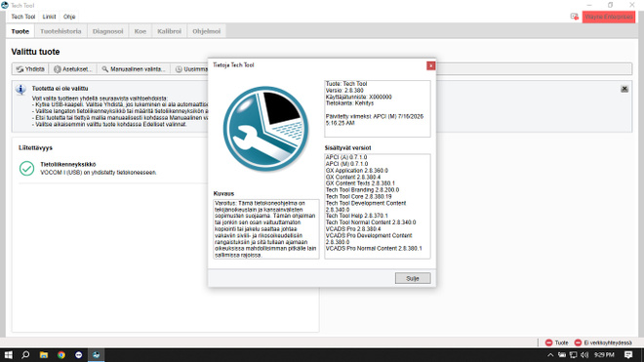Click the Tuote status indicator icon
The width and height of the screenshot is (644, 362).
(548, 342)
